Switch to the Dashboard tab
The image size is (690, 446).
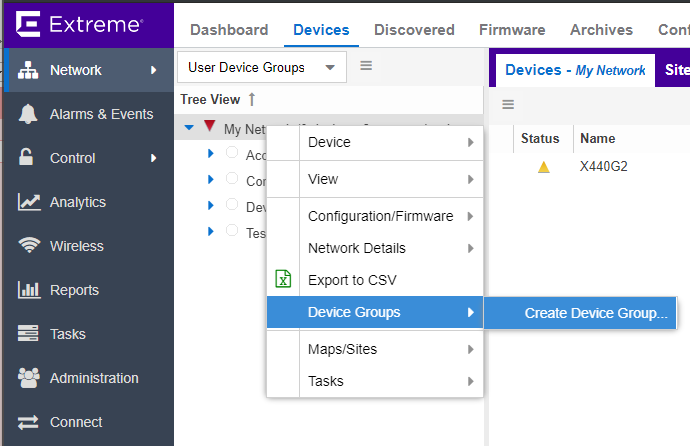pyautogui.click(x=229, y=30)
